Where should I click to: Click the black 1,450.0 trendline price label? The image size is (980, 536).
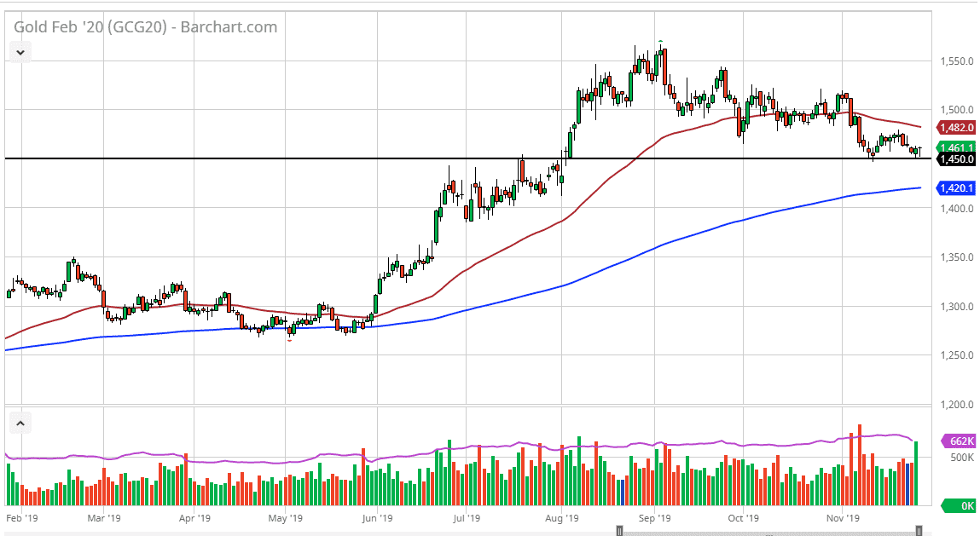[957, 158]
